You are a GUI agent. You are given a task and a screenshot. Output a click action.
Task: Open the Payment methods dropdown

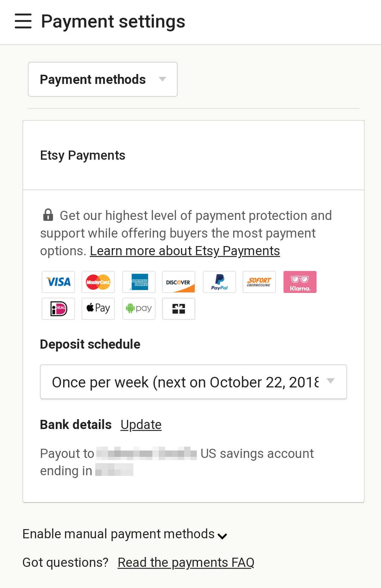[103, 79]
